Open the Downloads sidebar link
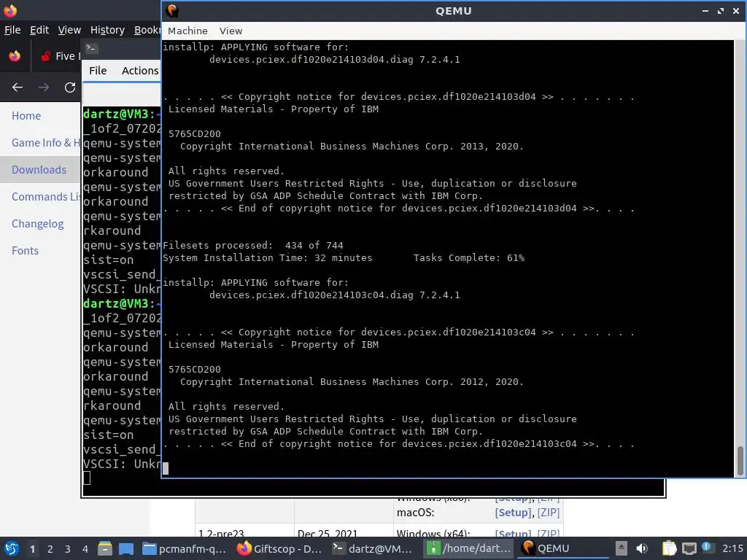The width and height of the screenshot is (747, 560). [x=39, y=169]
